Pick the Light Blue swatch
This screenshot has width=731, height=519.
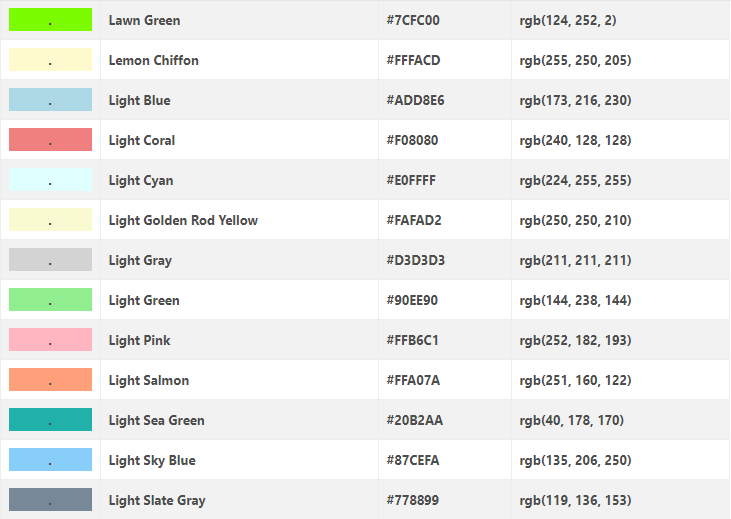pos(50,100)
